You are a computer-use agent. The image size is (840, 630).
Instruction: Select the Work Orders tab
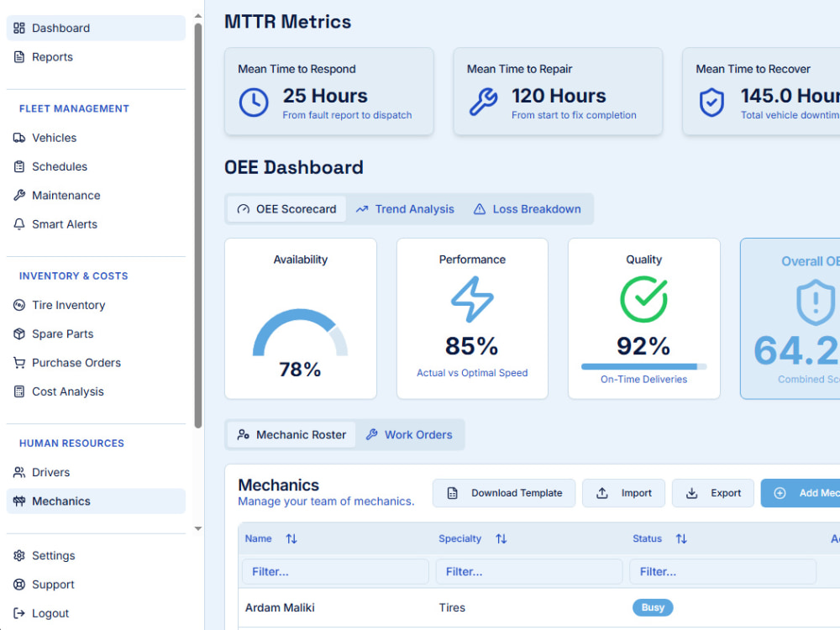click(409, 434)
